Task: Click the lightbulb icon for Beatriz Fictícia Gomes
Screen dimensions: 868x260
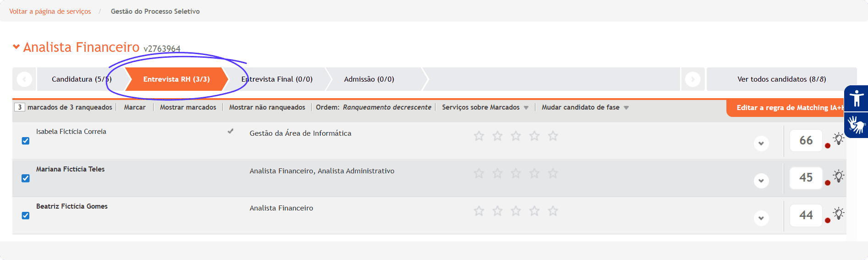Action: tap(839, 213)
